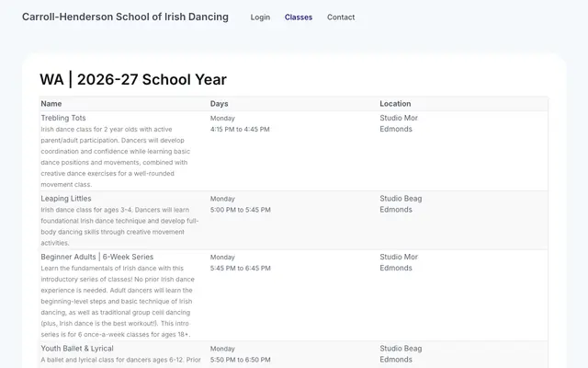
Task: Click the Beginner Adults series description
Action: pyautogui.click(x=118, y=301)
